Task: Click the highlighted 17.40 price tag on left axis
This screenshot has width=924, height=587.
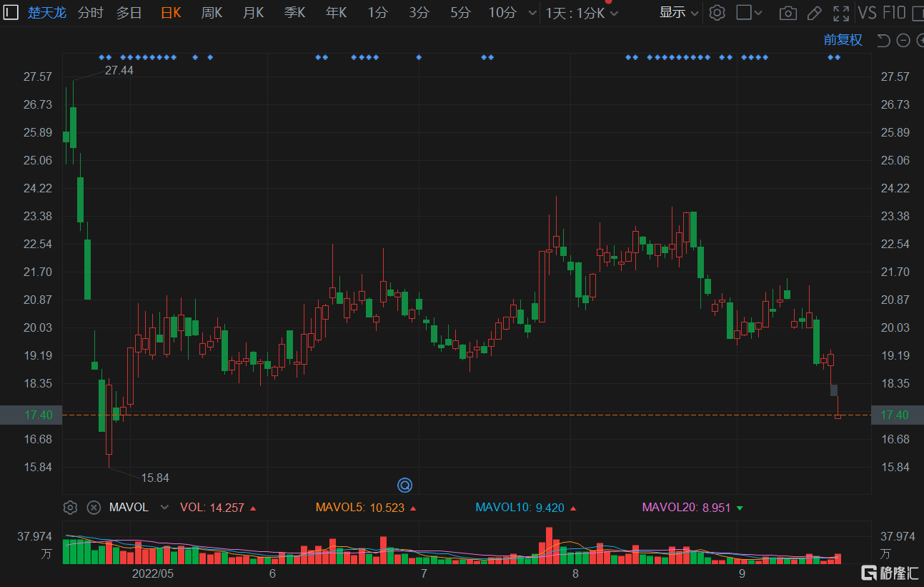Action: 31,415
